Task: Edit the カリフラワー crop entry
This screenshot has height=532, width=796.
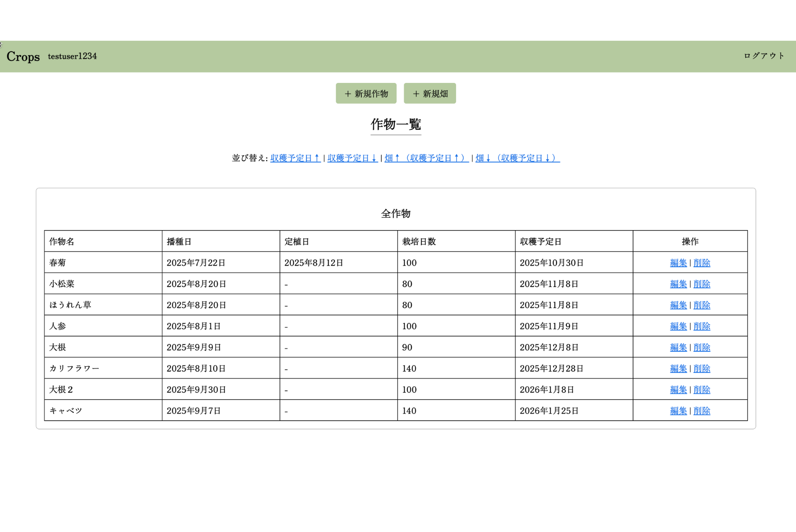Action: point(678,368)
